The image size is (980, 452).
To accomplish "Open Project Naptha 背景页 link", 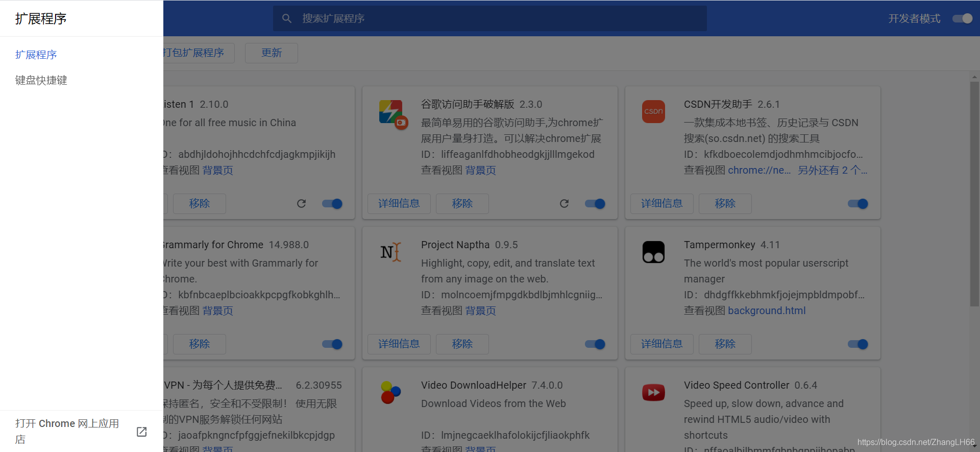I will coord(481,311).
